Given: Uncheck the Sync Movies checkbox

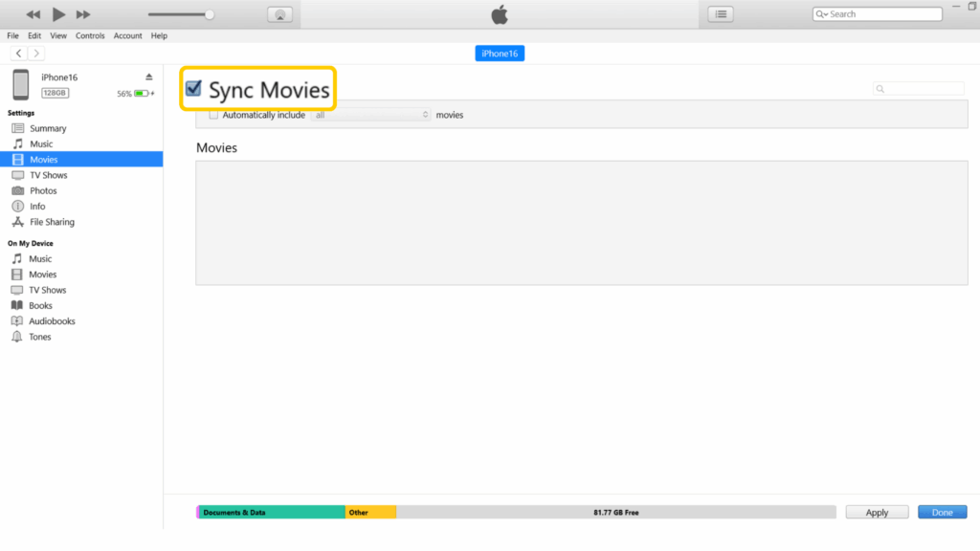Looking at the screenshot, I should pyautogui.click(x=195, y=87).
